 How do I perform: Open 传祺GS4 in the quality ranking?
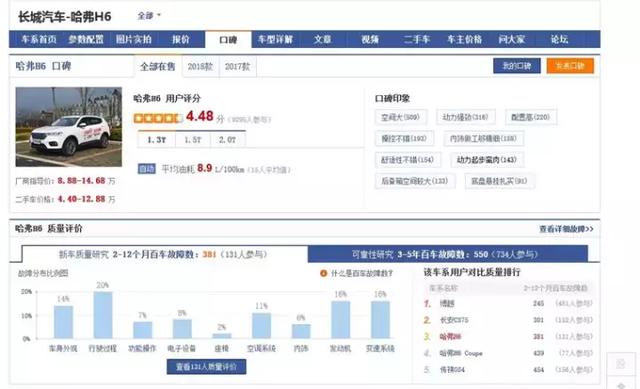pos(452,370)
